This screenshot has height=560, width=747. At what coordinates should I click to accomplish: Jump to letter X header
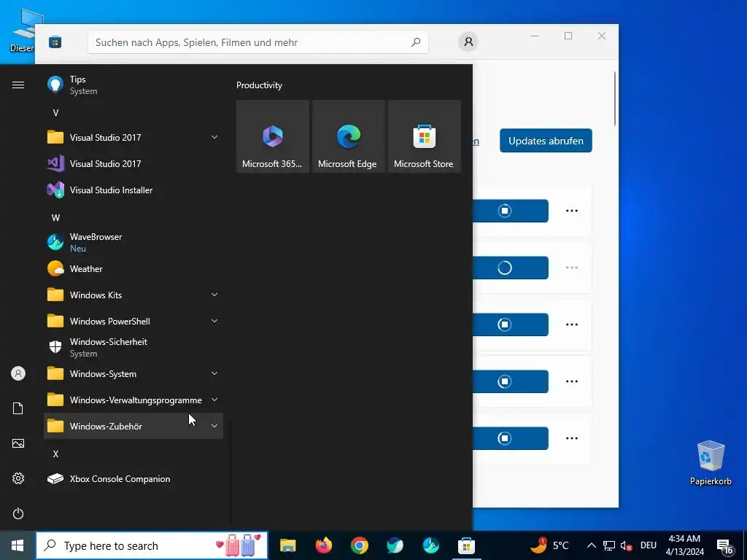[55, 454]
